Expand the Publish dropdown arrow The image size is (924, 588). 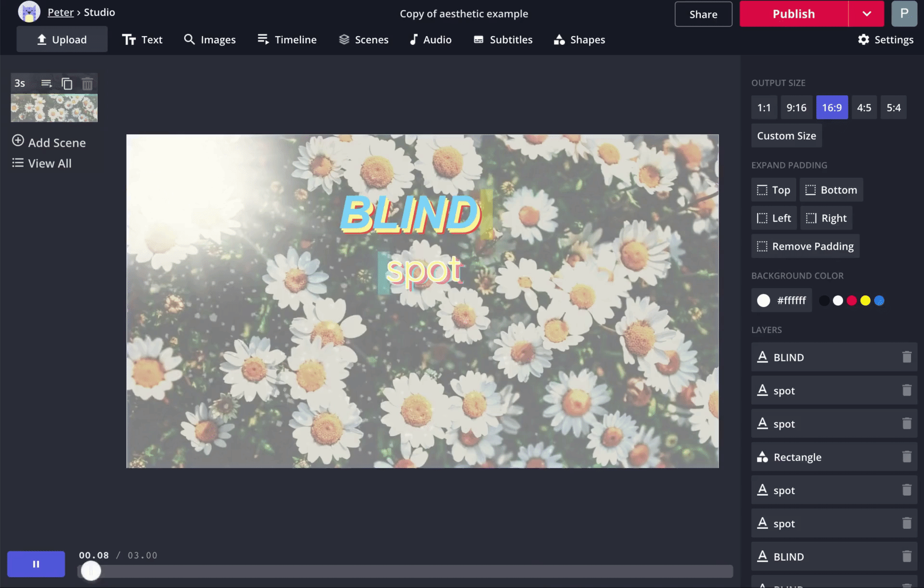(x=866, y=14)
